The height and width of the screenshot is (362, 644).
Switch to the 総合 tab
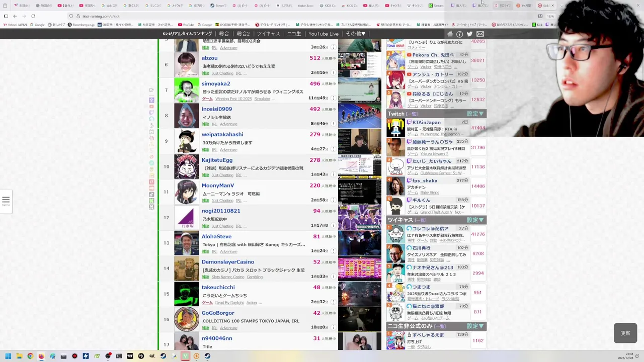coord(224,34)
